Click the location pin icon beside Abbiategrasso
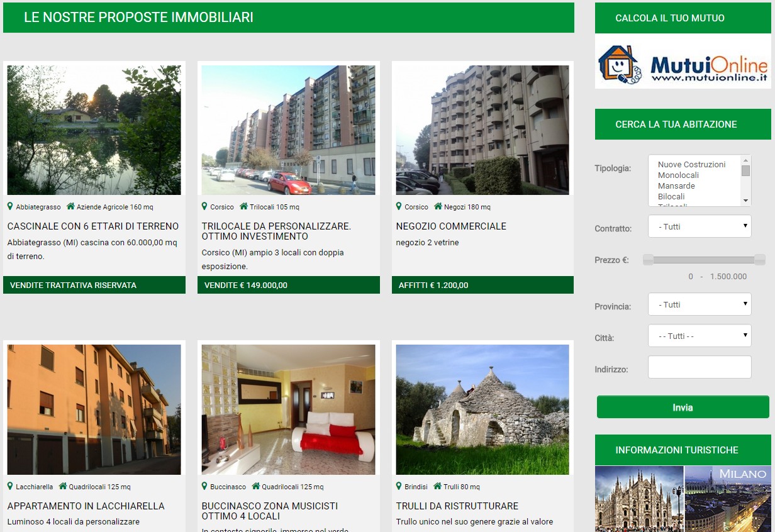Screen dimensions: 775x532 pos(10,206)
